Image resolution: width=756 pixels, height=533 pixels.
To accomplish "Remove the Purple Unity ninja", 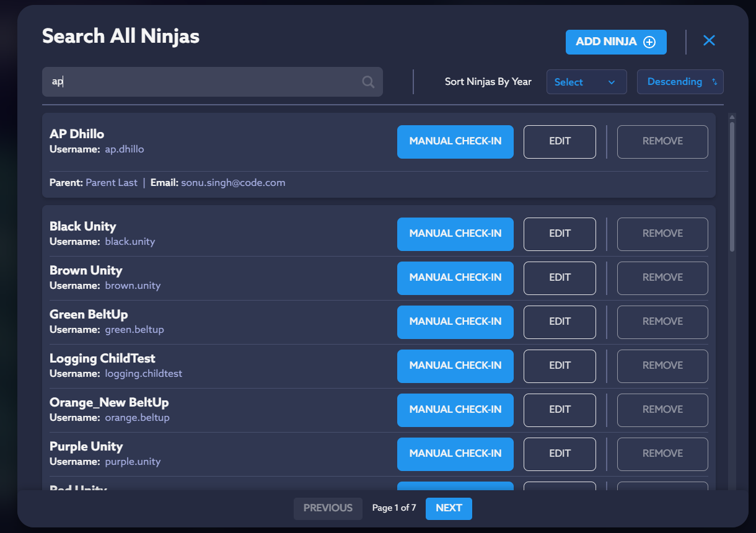I will (x=662, y=454).
